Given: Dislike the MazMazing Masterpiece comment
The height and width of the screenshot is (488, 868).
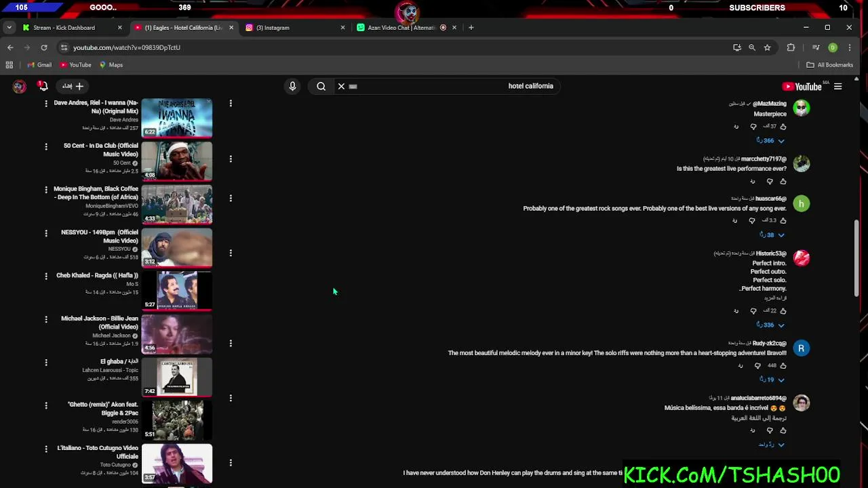Looking at the screenshot, I should point(753,127).
